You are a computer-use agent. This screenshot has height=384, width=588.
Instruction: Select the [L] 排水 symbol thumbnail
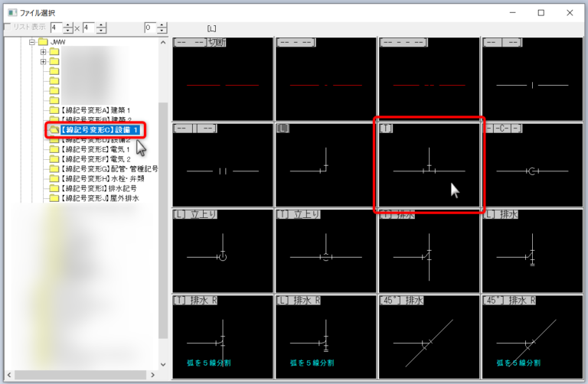pyautogui.click(x=532, y=251)
